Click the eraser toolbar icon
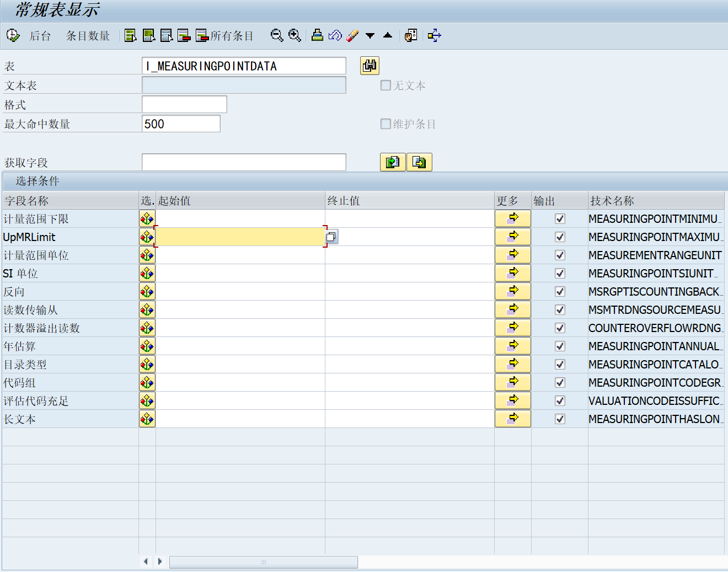 pos(352,36)
